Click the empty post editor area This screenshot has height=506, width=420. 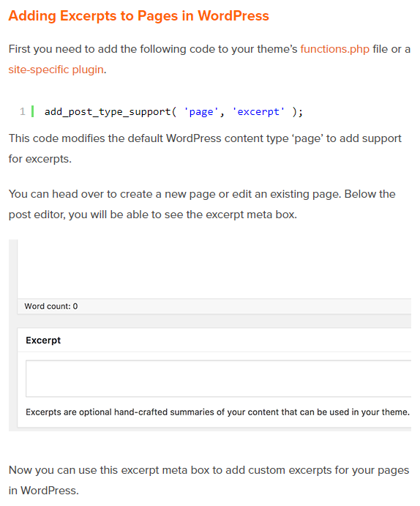pos(214,269)
